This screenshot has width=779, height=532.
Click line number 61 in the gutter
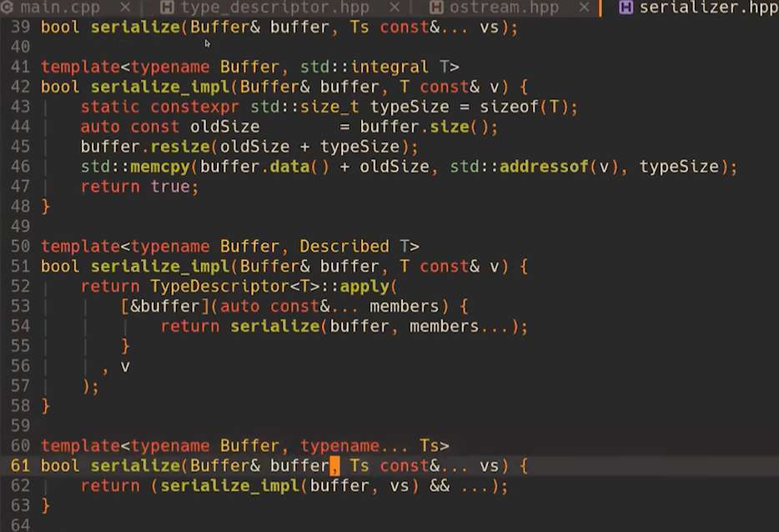coord(22,466)
